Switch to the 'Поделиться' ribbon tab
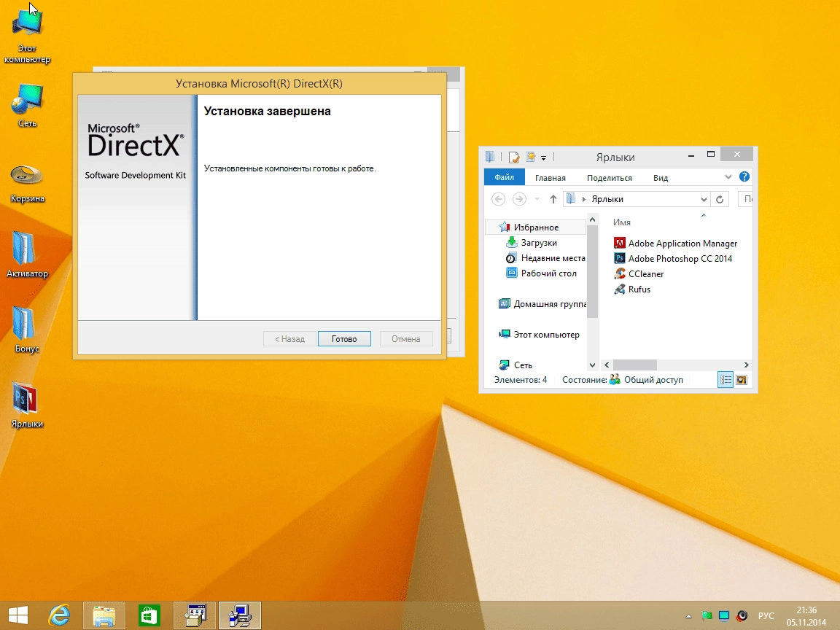This screenshot has height=630, width=840. point(609,177)
